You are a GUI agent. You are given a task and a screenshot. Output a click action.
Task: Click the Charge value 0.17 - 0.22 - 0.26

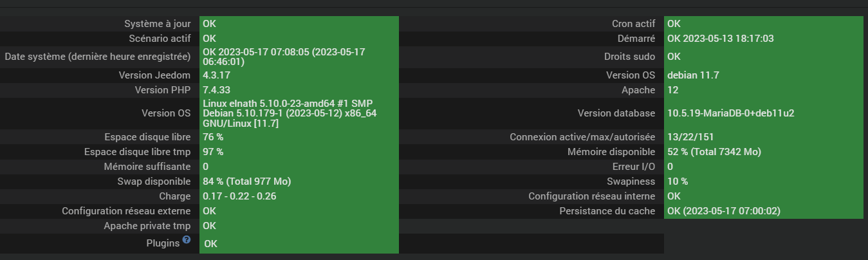click(x=239, y=196)
